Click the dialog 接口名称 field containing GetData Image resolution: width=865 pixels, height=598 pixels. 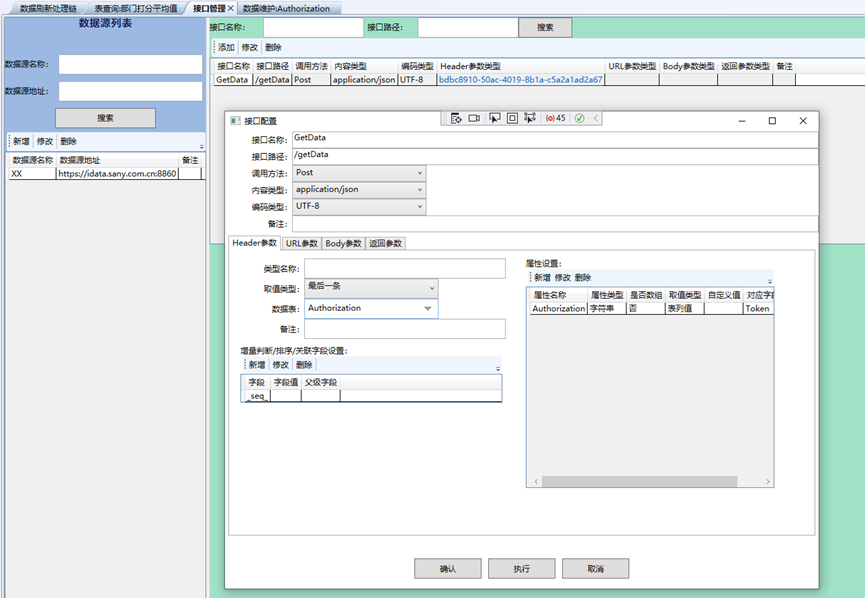click(x=555, y=139)
